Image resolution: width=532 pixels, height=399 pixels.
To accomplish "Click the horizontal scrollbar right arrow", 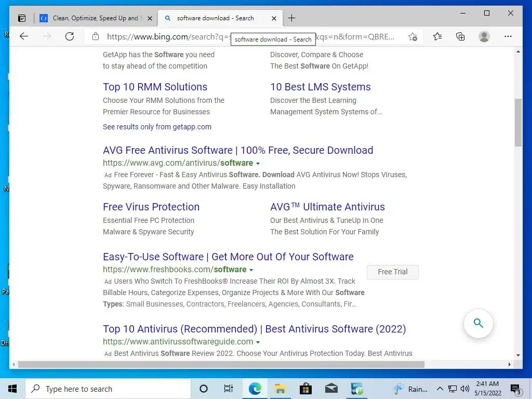I will click(509, 364).
